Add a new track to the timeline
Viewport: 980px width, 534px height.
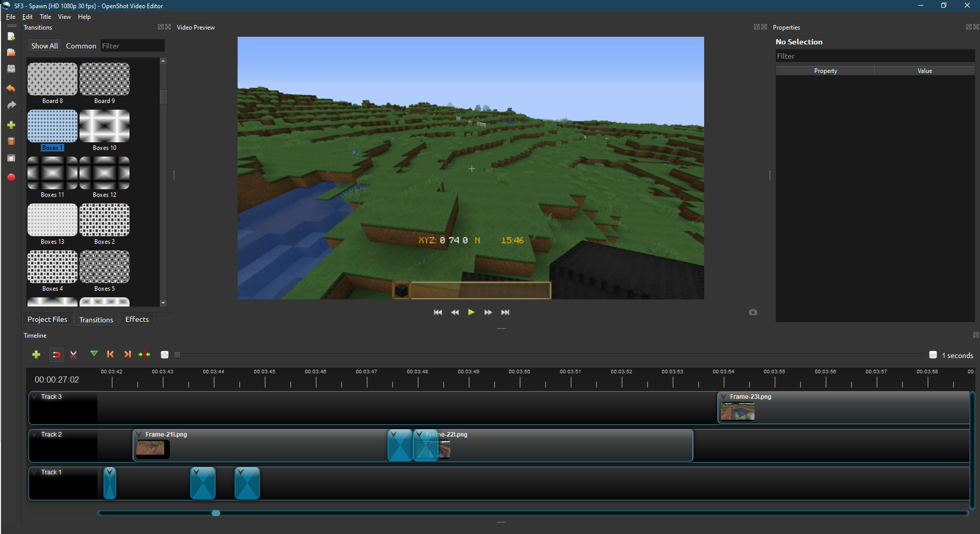click(x=36, y=354)
